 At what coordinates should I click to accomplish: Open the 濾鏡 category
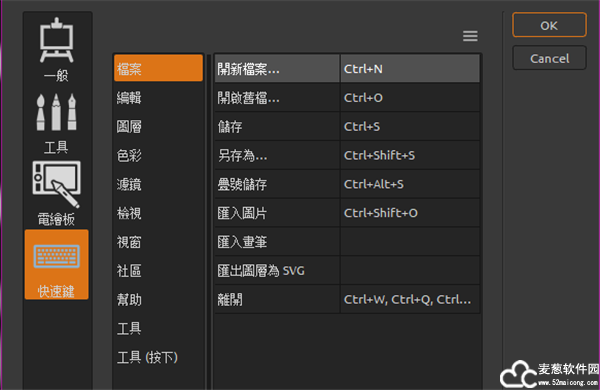(x=158, y=184)
